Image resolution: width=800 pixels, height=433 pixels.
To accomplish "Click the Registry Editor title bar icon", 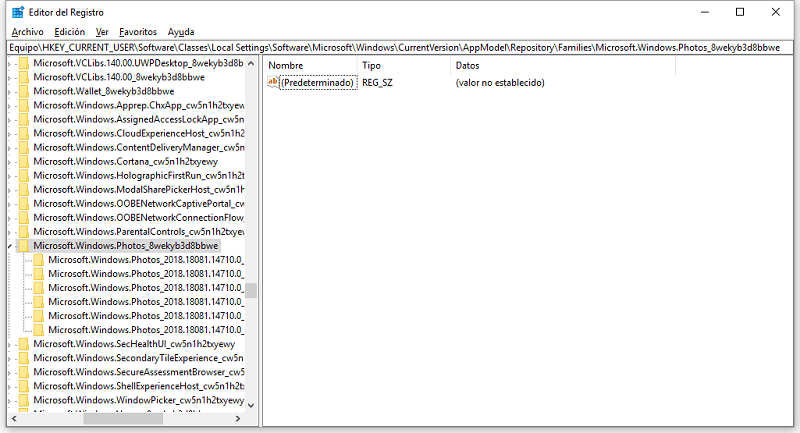I will 18,12.
